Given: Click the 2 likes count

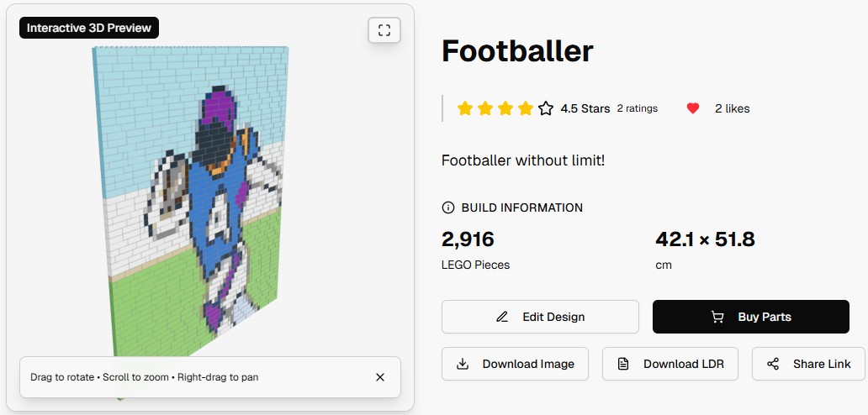Looking at the screenshot, I should click(x=732, y=108).
